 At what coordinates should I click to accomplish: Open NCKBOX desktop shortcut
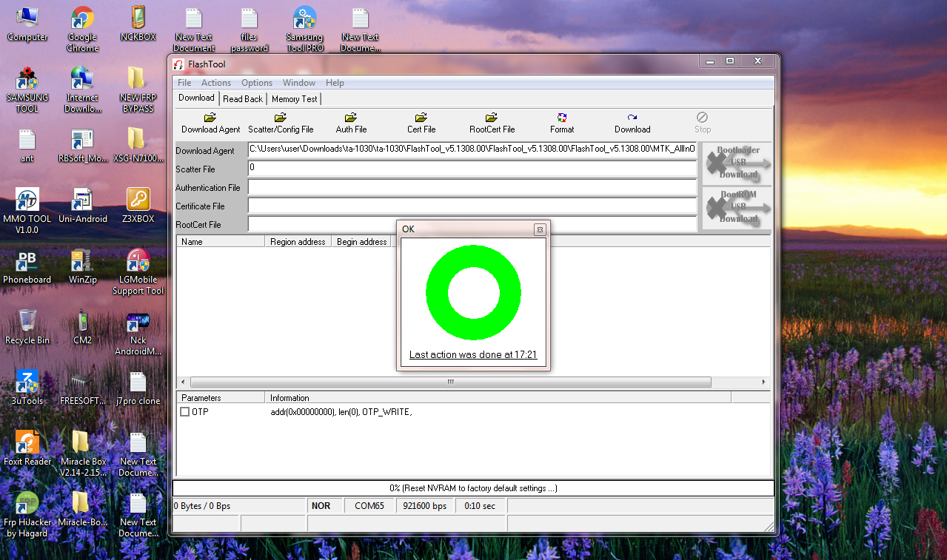click(138, 24)
